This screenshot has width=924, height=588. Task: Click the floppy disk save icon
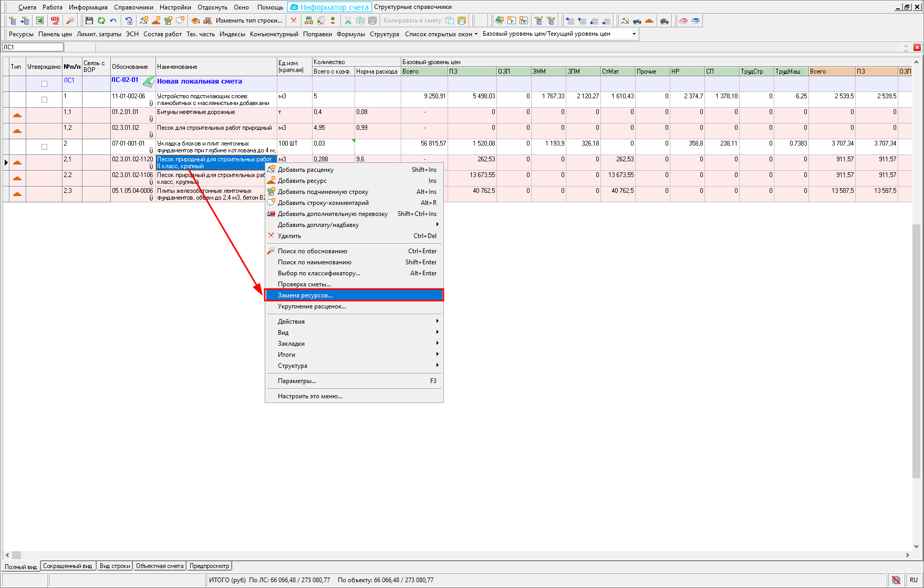pyautogui.click(x=89, y=20)
